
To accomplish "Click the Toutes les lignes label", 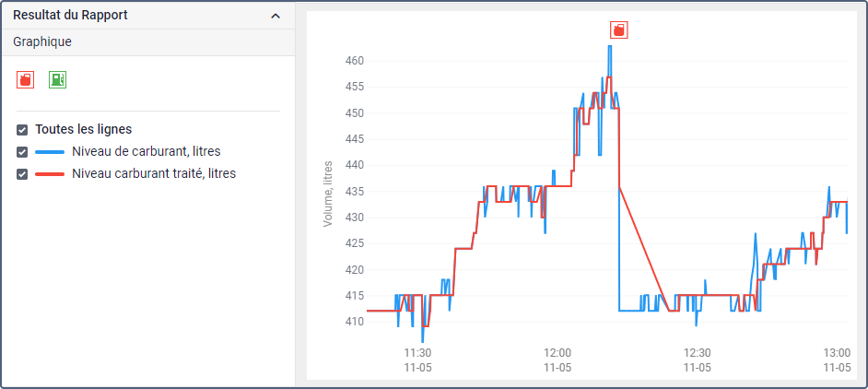I will pyautogui.click(x=84, y=129).
